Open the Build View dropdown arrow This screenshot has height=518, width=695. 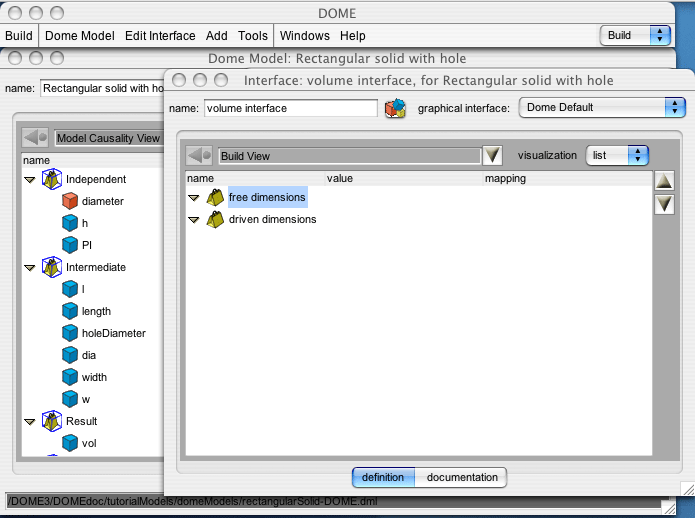click(492, 156)
